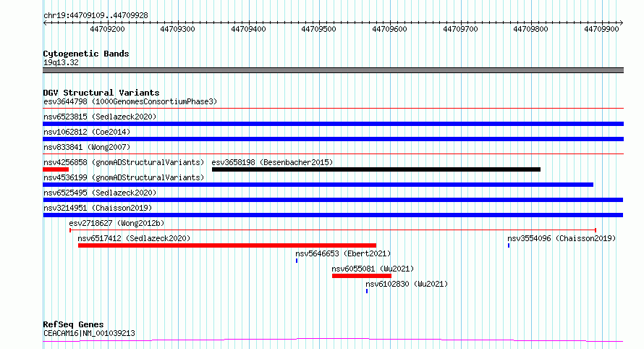The height and width of the screenshot is (349, 644).
Task: Click the nsv3554096 (Chaisson2019) label
Action: 562,238
